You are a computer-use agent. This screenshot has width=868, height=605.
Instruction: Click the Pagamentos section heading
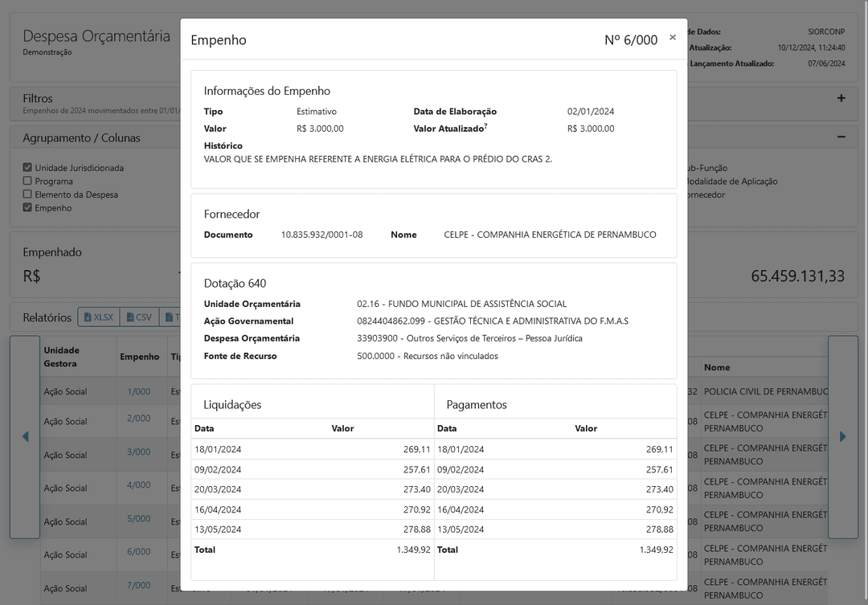pyautogui.click(x=477, y=405)
